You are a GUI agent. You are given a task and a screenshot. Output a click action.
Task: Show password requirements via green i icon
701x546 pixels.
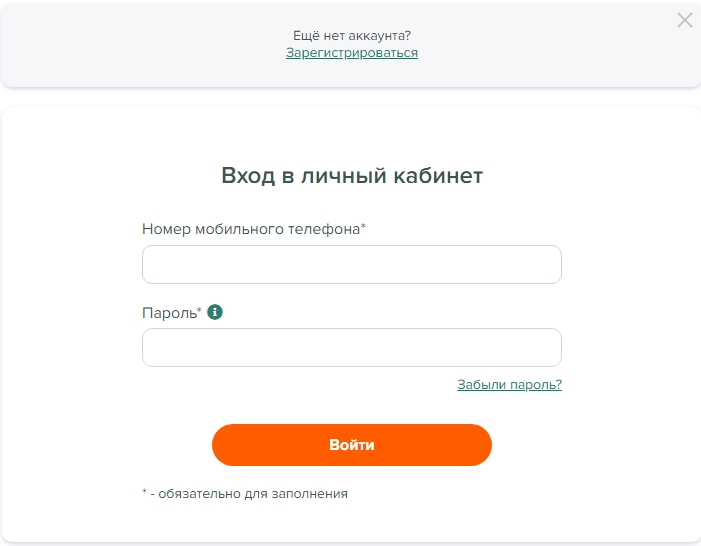(215, 312)
